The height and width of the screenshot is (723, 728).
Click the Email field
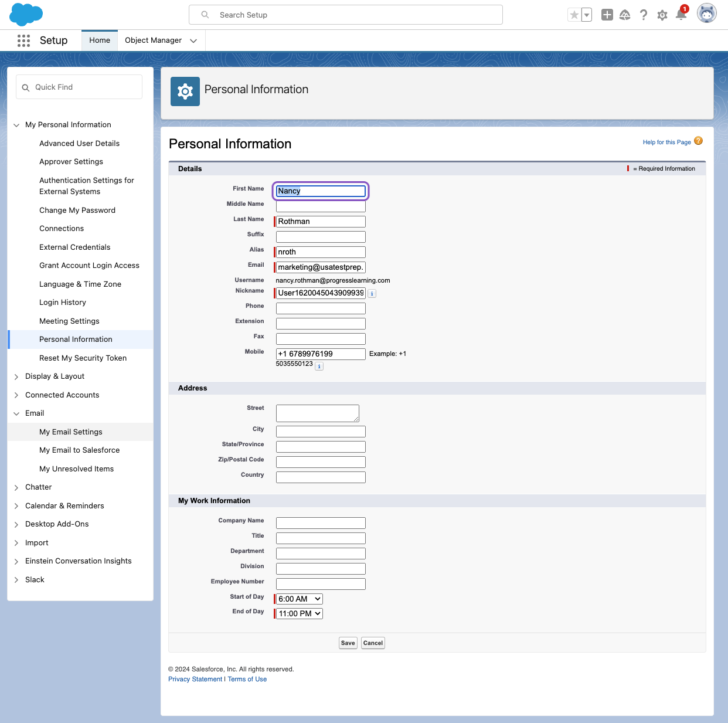[x=321, y=267]
